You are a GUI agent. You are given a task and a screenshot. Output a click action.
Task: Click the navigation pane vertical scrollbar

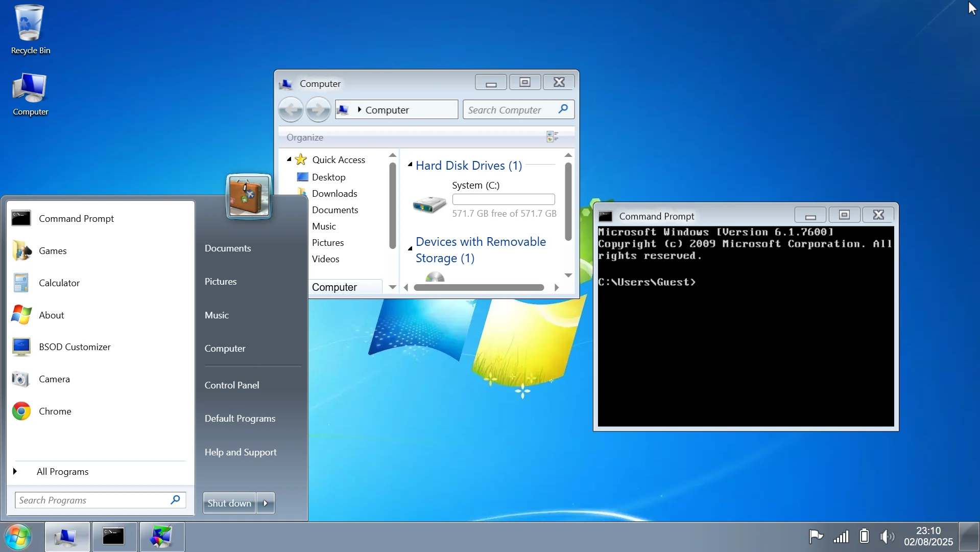coord(392,205)
